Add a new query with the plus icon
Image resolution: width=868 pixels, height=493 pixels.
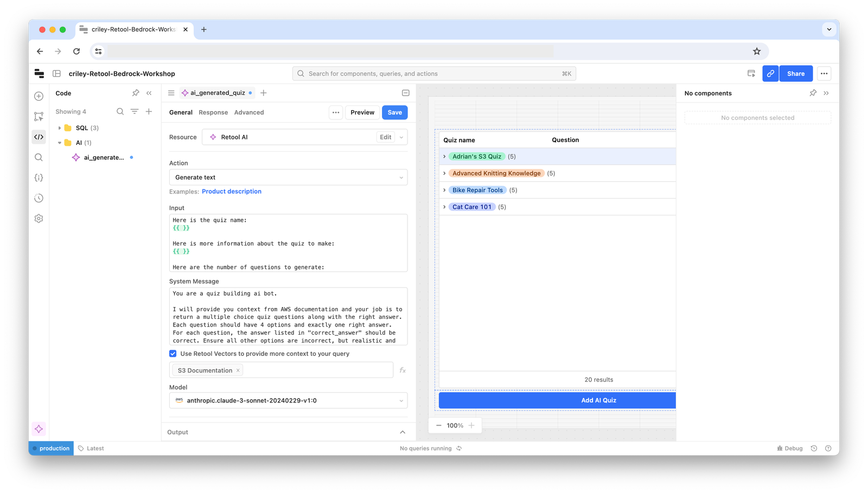tap(149, 112)
